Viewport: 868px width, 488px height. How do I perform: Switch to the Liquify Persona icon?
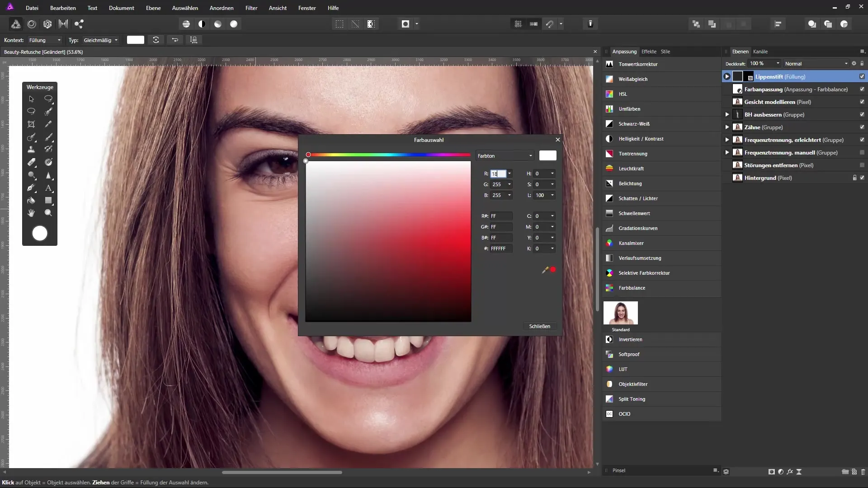(x=32, y=24)
